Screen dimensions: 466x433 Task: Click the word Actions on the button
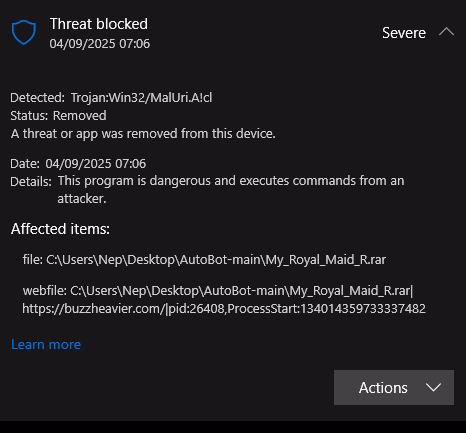point(383,388)
